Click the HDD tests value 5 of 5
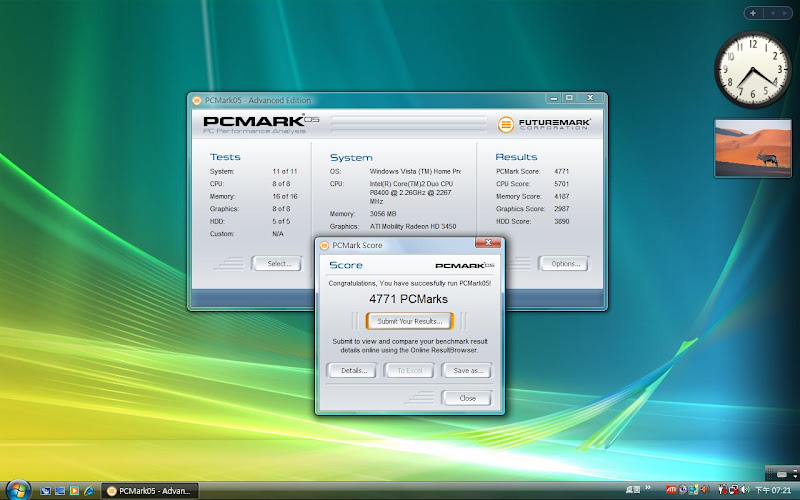 [281, 221]
